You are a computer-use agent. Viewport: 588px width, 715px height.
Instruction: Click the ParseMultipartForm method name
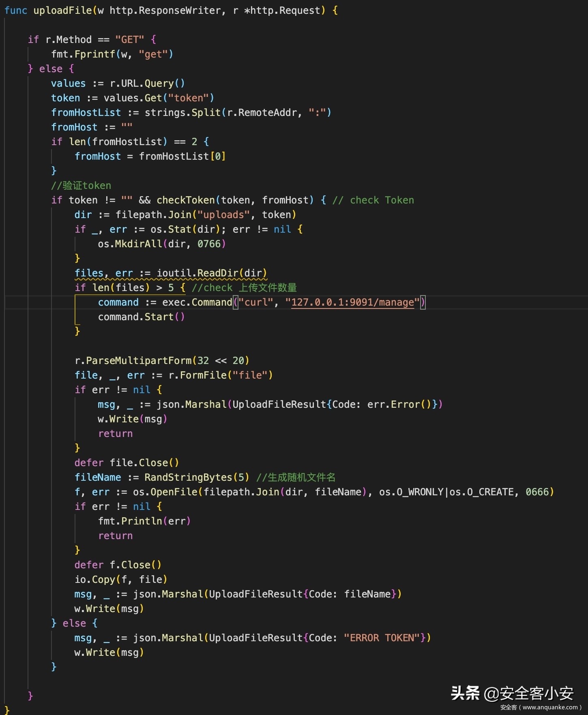(139, 361)
